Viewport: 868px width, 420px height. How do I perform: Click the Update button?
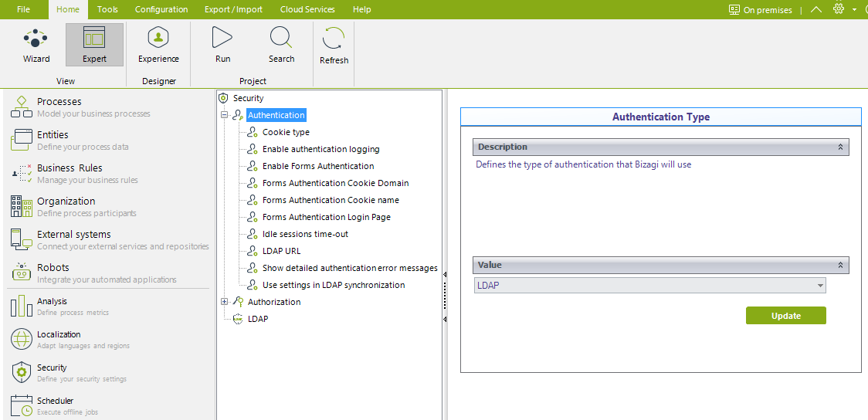785,316
